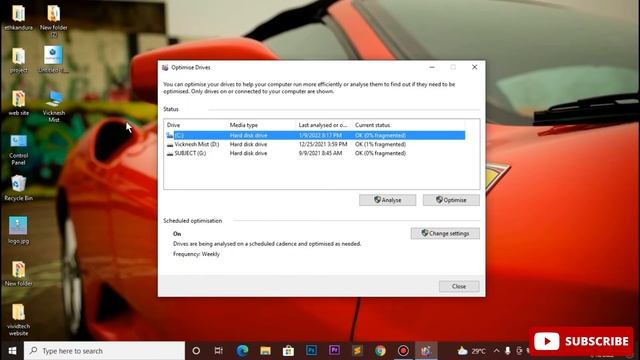Click the Analyse button

[x=387, y=200]
